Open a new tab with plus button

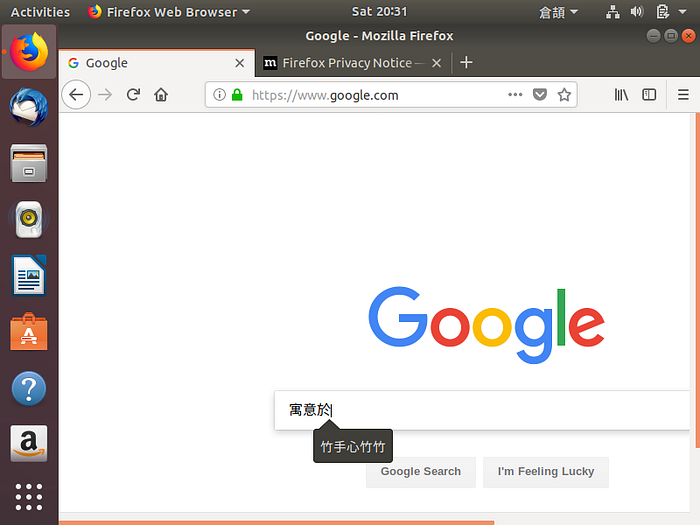pyautogui.click(x=466, y=62)
